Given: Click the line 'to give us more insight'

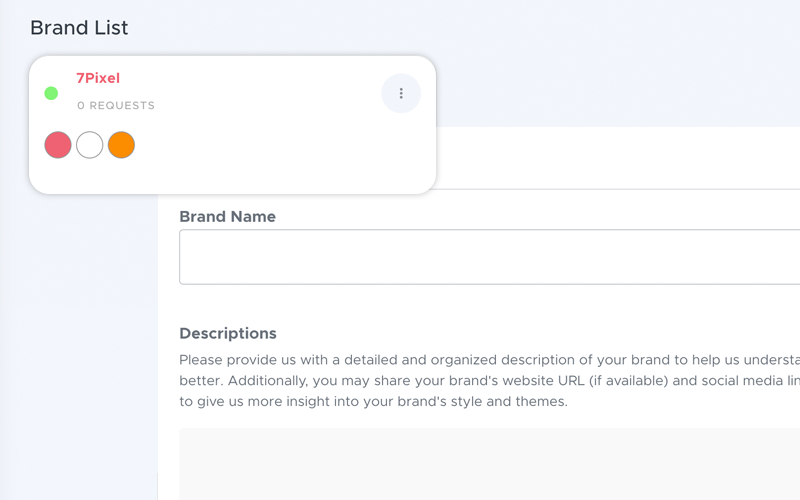Looking at the screenshot, I should click(x=373, y=402).
